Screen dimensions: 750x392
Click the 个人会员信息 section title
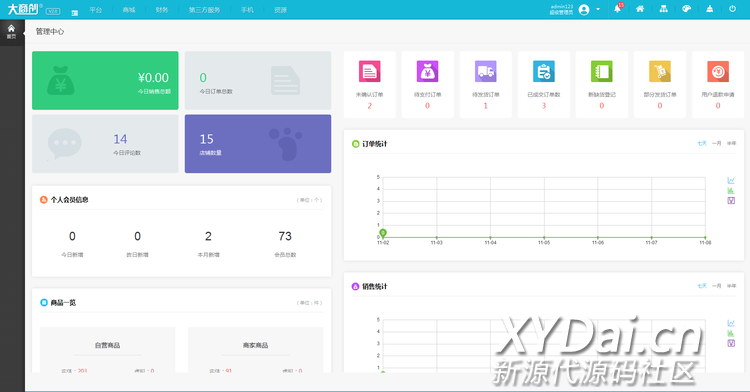click(x=69, y=200)
